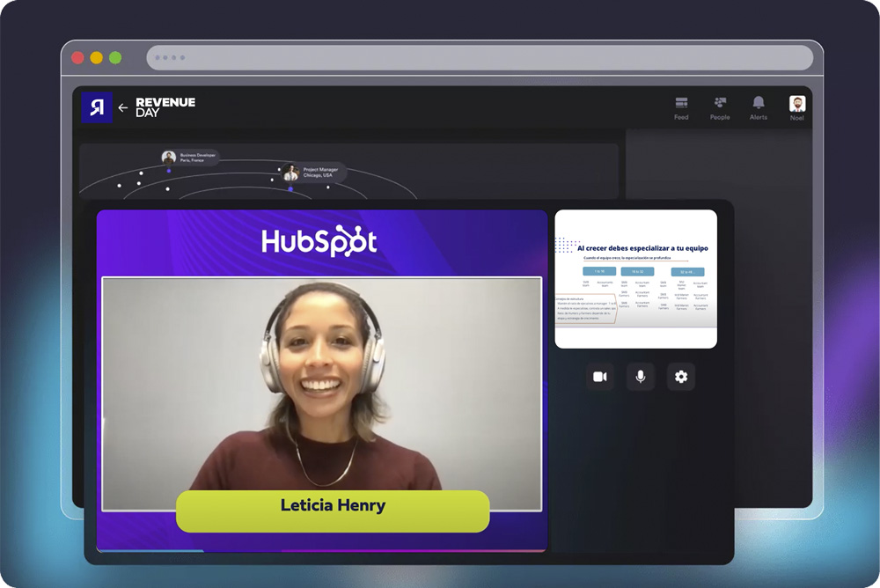
Task: Close the browser window with red button
Action: (x=78, y=58)
